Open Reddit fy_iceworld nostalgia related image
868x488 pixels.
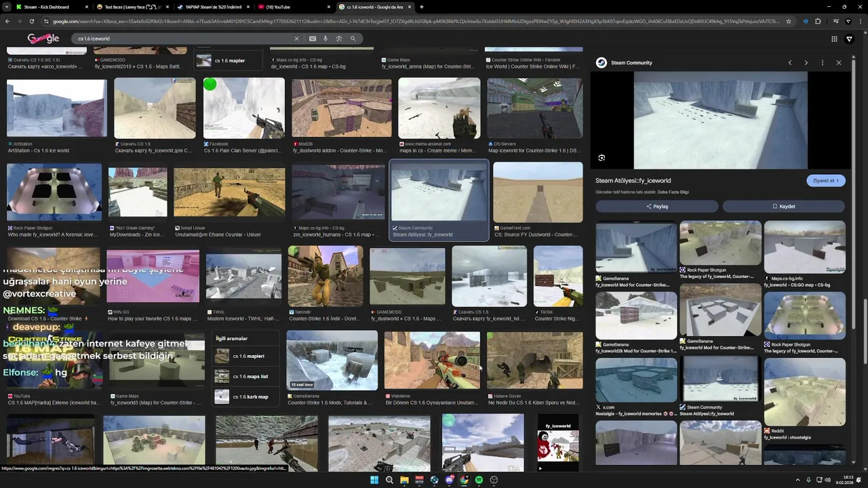point(805,392)
